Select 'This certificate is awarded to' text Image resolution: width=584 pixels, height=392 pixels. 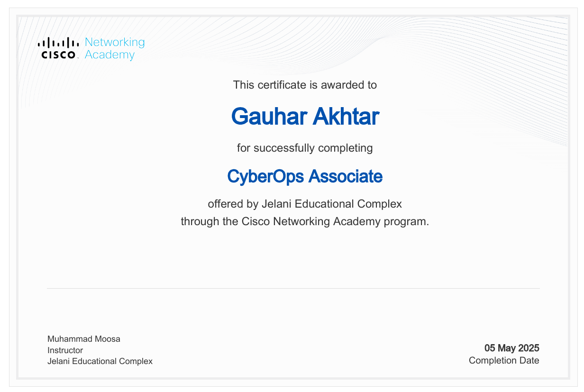click(305, 85)
